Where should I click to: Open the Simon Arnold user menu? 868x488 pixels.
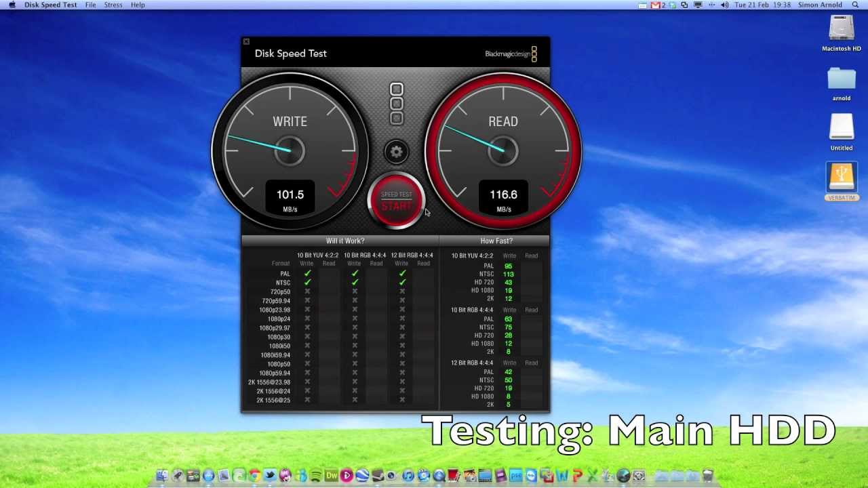point(820,5)
